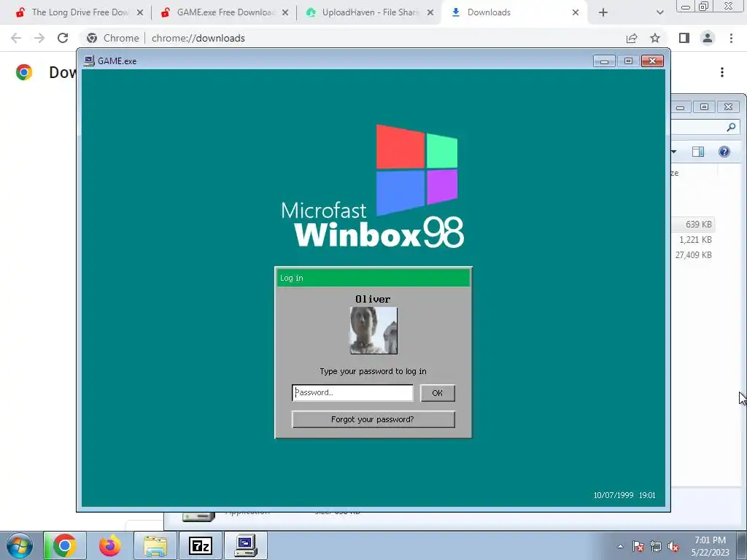Click Chrome logo on Downloads page

coord(24,72)
